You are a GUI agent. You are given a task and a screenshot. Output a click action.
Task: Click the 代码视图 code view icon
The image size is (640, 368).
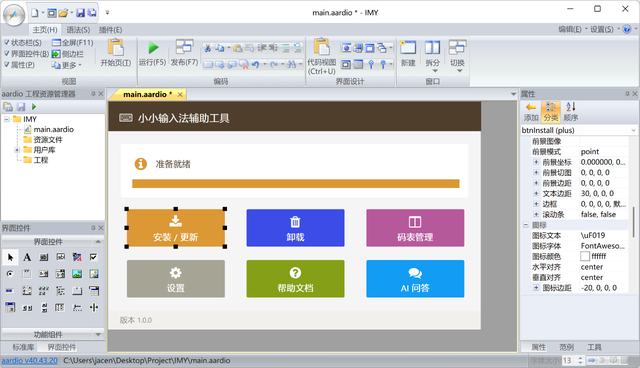322,47
